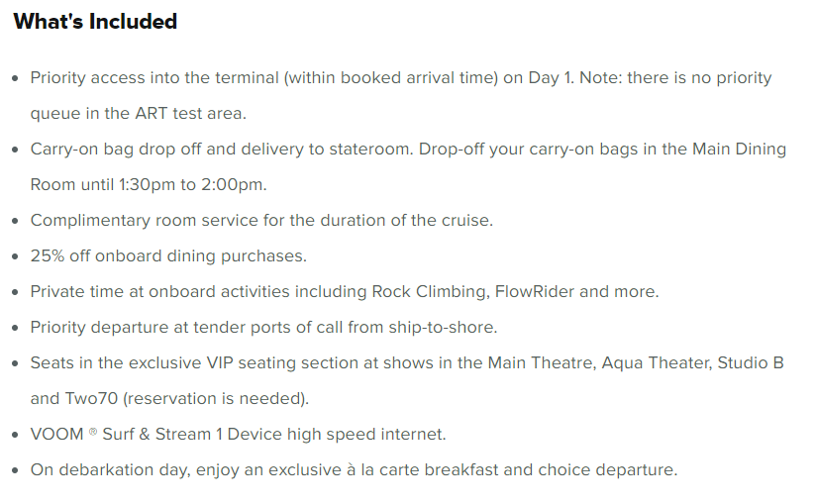
Task: Click the debarkation day breakfast line
Action: (354, 469)
